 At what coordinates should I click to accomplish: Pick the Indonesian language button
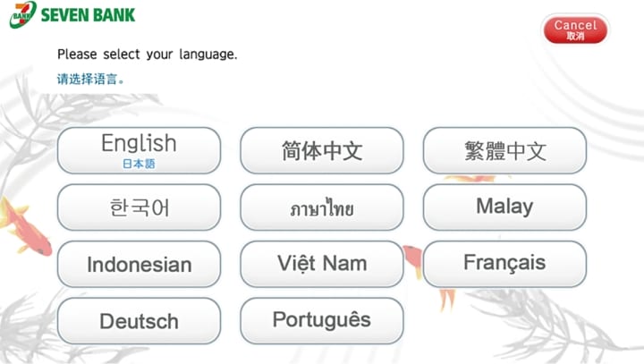coord(139,264)
